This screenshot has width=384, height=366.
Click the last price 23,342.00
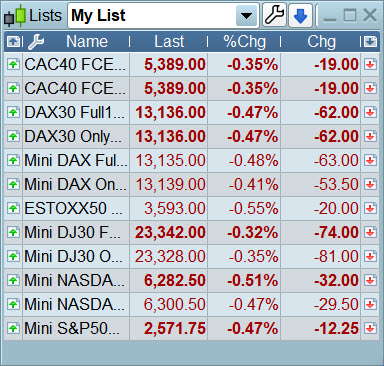pos(170,233)
